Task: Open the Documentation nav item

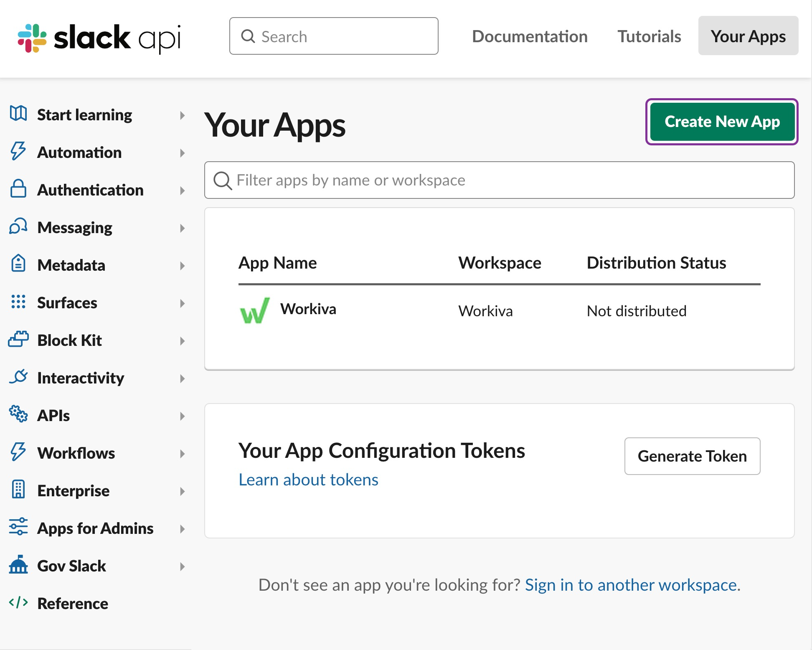Action: (x=530, y=36)
